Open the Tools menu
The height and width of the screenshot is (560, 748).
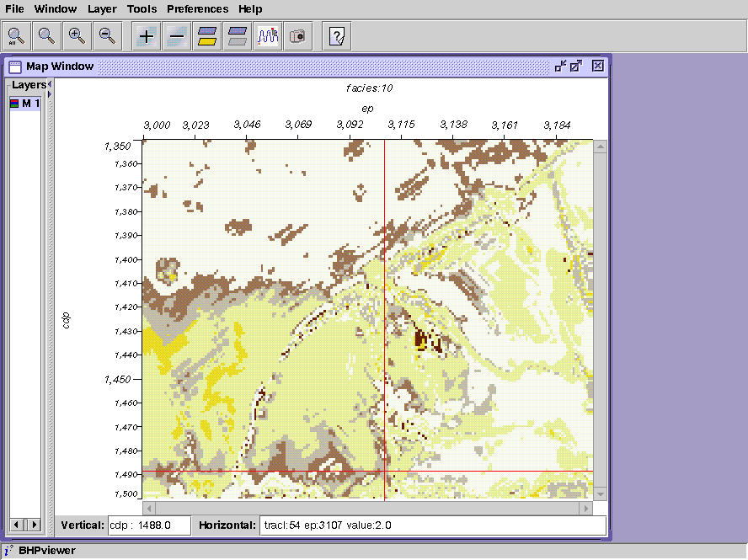(142, 9)
